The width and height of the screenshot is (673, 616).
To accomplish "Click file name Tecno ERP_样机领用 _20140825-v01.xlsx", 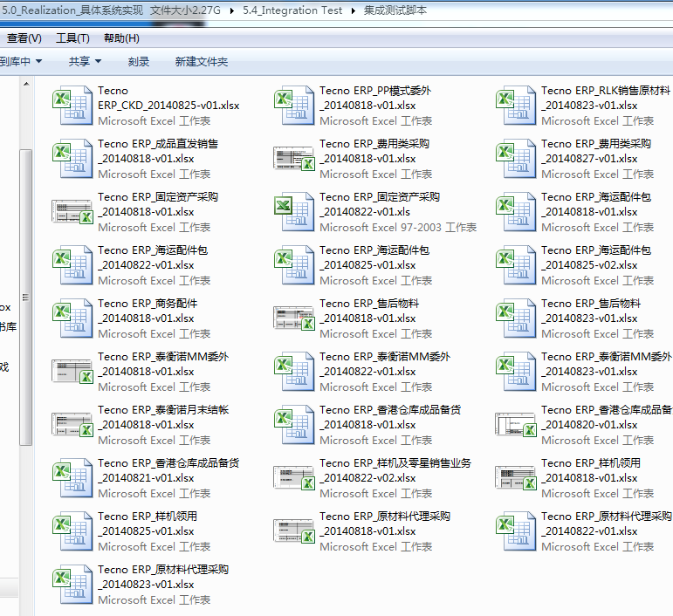I will point(148,524).
